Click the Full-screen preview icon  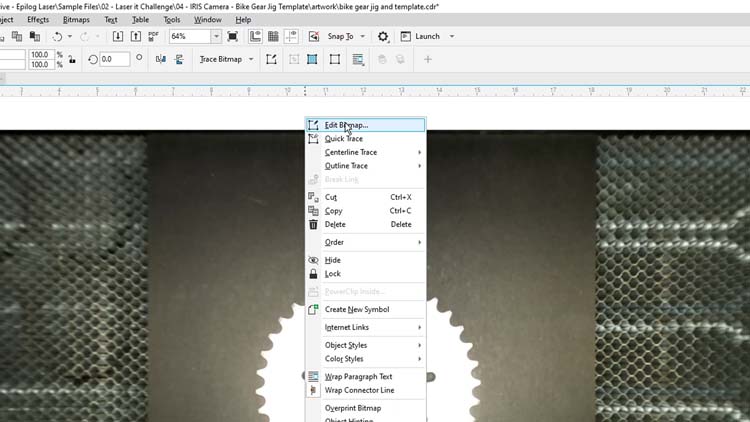(x=232, y=36)
